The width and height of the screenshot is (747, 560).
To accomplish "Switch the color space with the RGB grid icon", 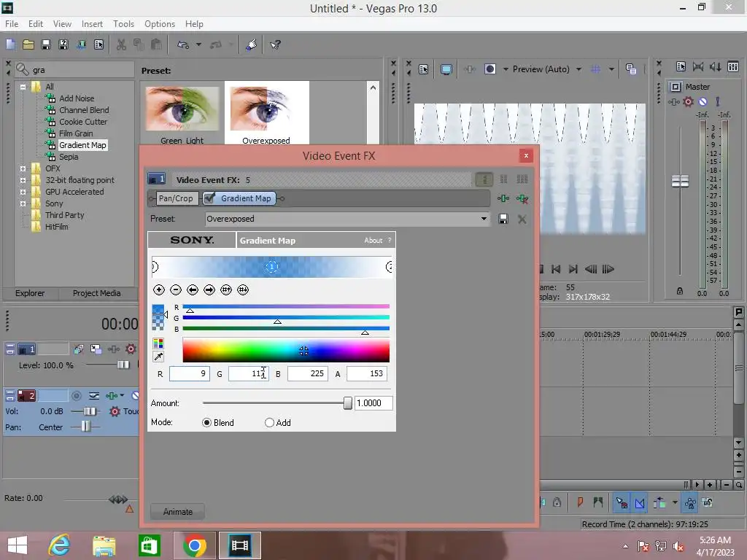I will (158, 343).
